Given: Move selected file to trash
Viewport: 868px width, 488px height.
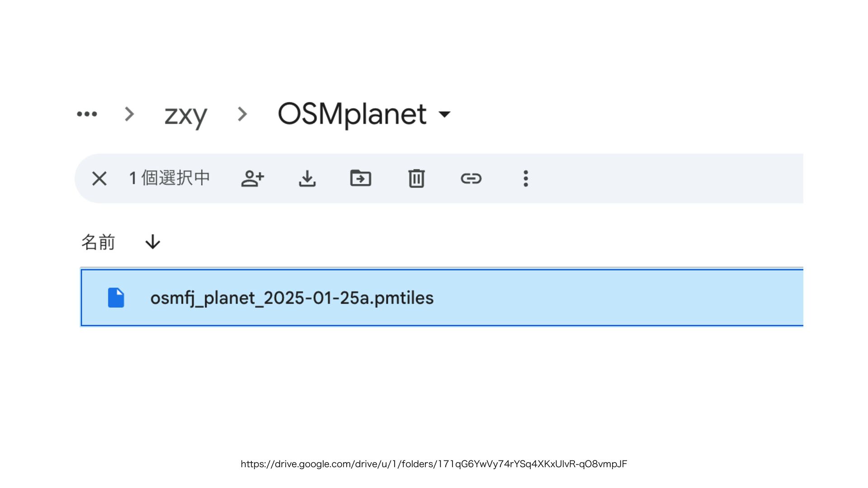Looking at the screenshot, I should pos(416,178).
